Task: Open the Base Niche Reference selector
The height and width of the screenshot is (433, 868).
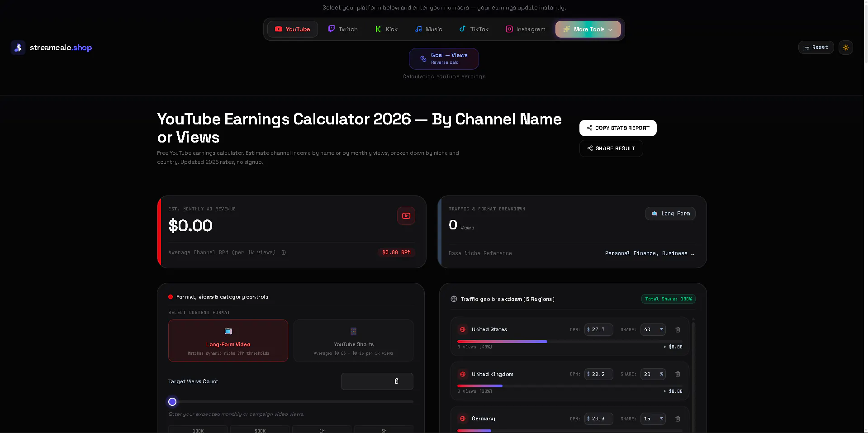Action: click(x=649, y=253)
